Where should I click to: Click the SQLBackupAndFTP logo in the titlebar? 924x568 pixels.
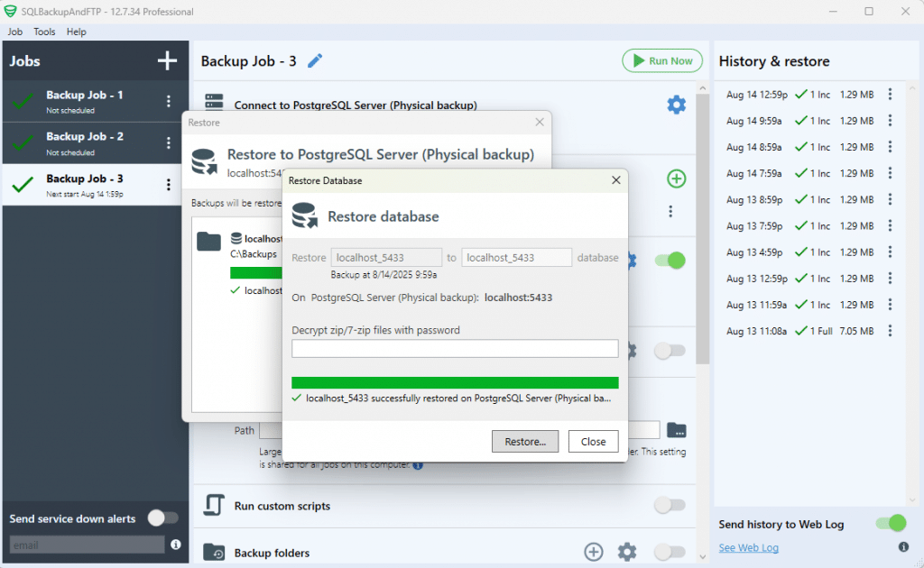(12, 12)
